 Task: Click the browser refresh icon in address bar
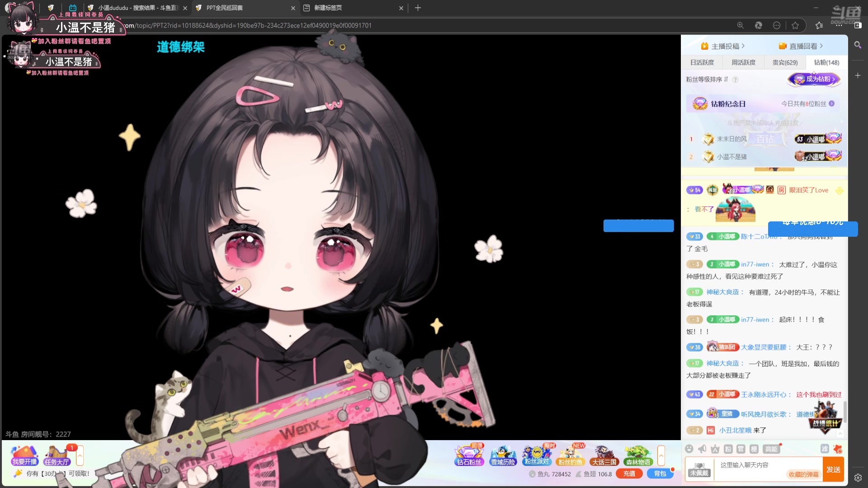coord(759,25)
